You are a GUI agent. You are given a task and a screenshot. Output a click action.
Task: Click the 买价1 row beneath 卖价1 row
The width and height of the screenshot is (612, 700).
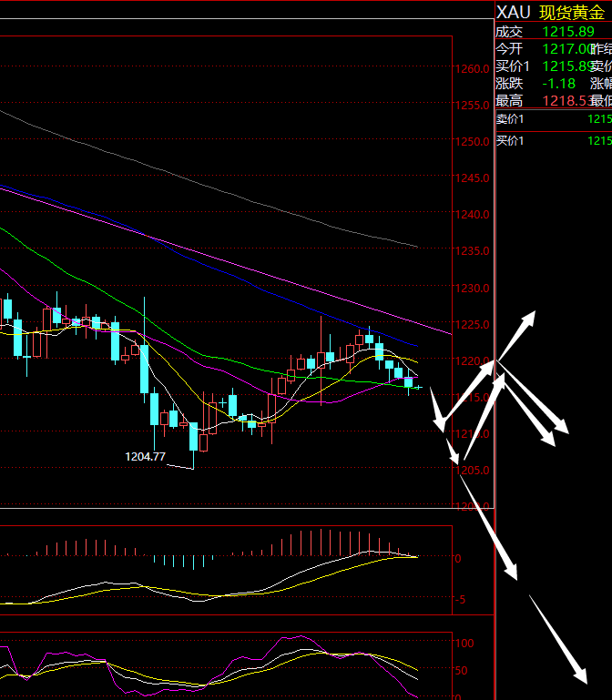554,141
